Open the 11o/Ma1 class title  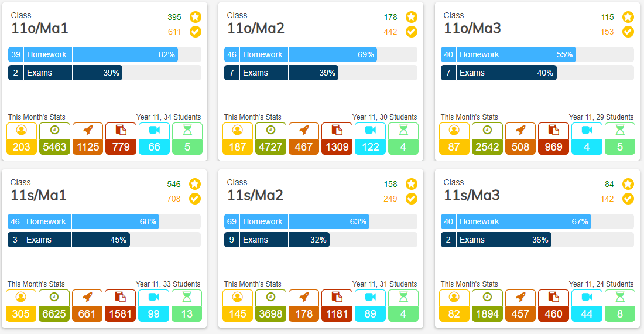click(40, 28)
